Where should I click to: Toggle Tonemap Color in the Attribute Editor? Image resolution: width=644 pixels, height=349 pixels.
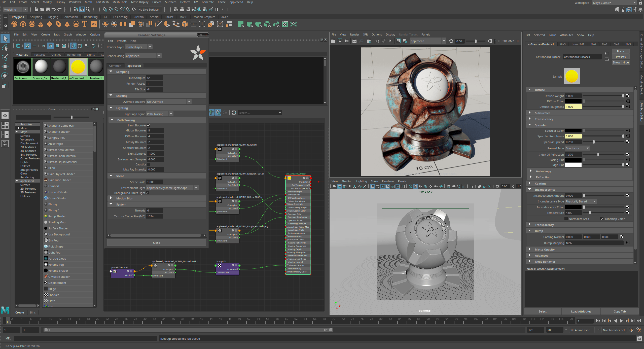click(602, 219)
